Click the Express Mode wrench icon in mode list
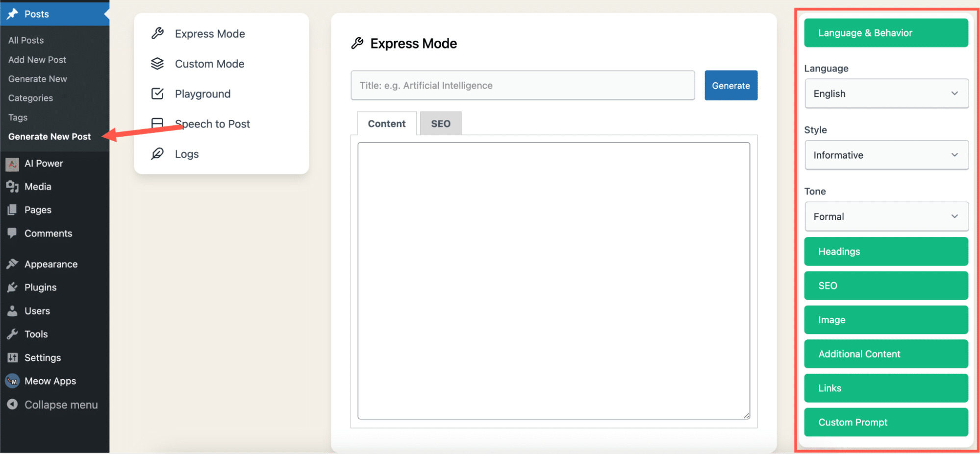 (x=157, y=33)
